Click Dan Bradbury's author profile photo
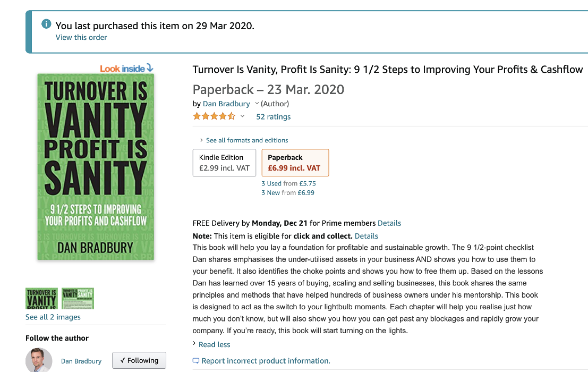 tap(39, 360)
